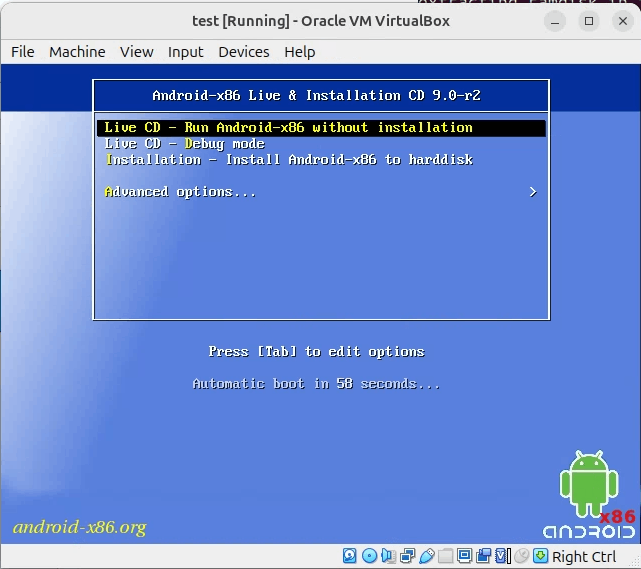
Task: Click the test Running window title bar
Action: point(321,21)
